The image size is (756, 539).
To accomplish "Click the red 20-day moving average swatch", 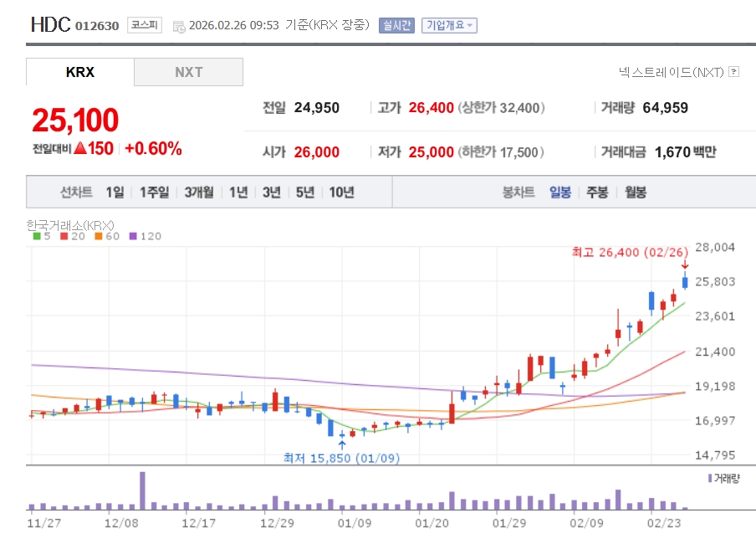I will [x=64, y=236].
